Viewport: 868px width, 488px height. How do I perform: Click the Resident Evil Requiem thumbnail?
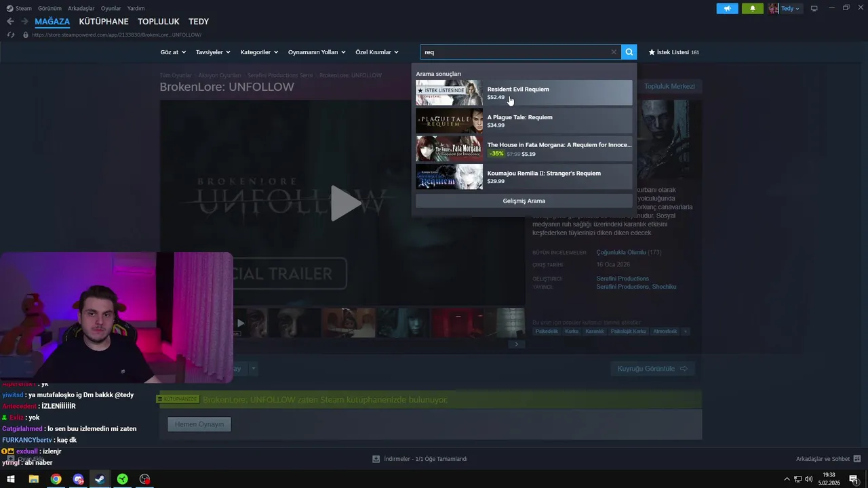click(x=449, y=93)
